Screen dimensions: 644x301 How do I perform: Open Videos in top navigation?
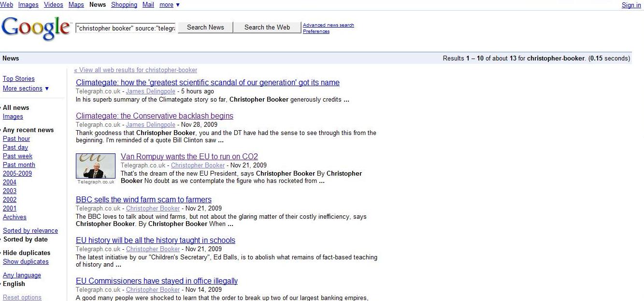point(53,4)
